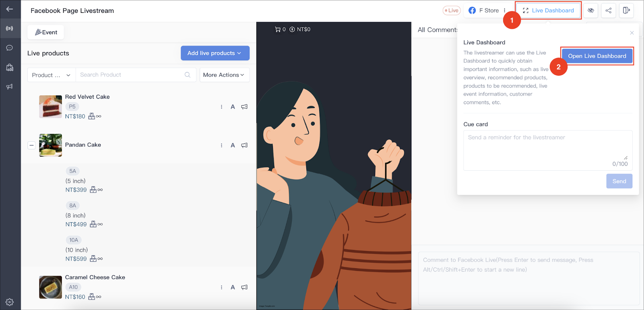Click Pandan Cake keyword A icon
Image resolution: width=644 pixels, height=310 pixels.
pos(233,145)
